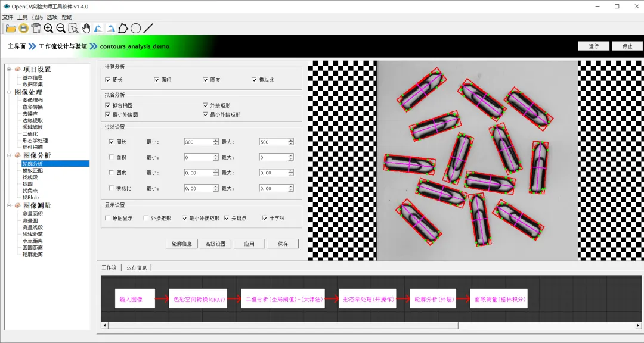This screenshot has width=644, height=343.
Task: Toggle 外接矩形 checkbox in 拟合分析
Action: click(205, 105)
